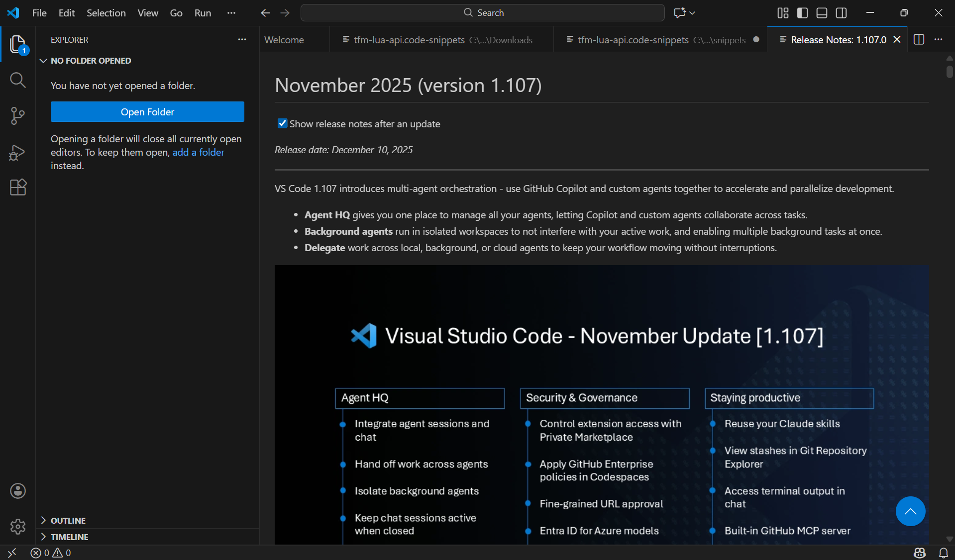Click the November Update banner image
The width and height of the screenshot is (955, 560).
click(x=602, y=405)
